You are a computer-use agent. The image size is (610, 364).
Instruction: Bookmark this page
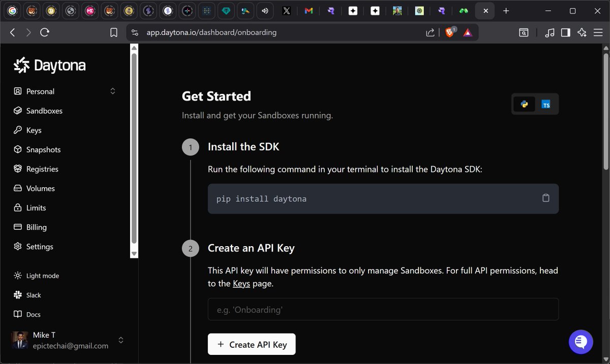(114, 32)
